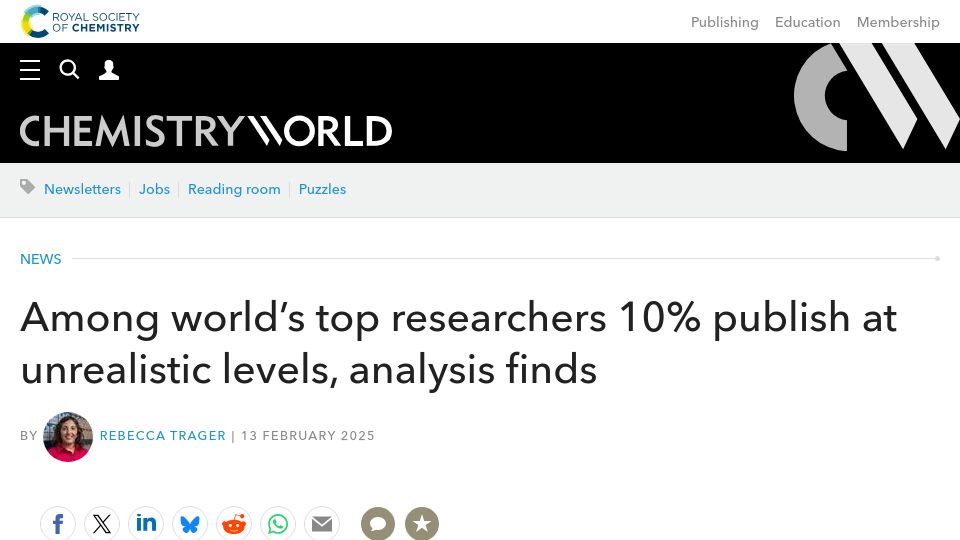Save article with star icon

pyautogui.click(x=422, y=524)
